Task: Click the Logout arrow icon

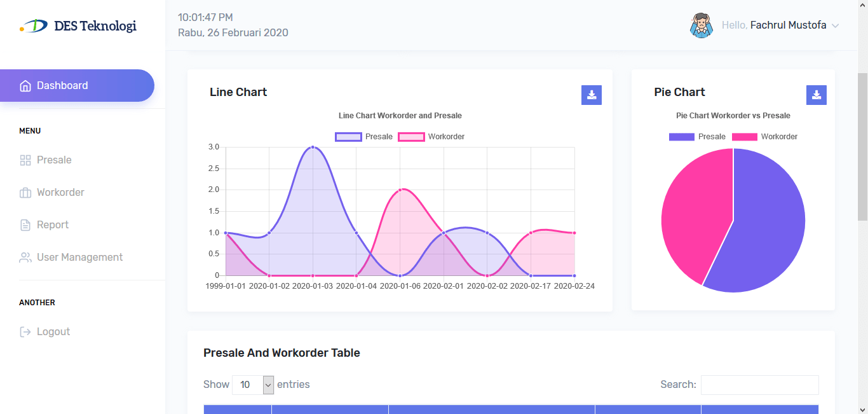Action: pos(25,332)
